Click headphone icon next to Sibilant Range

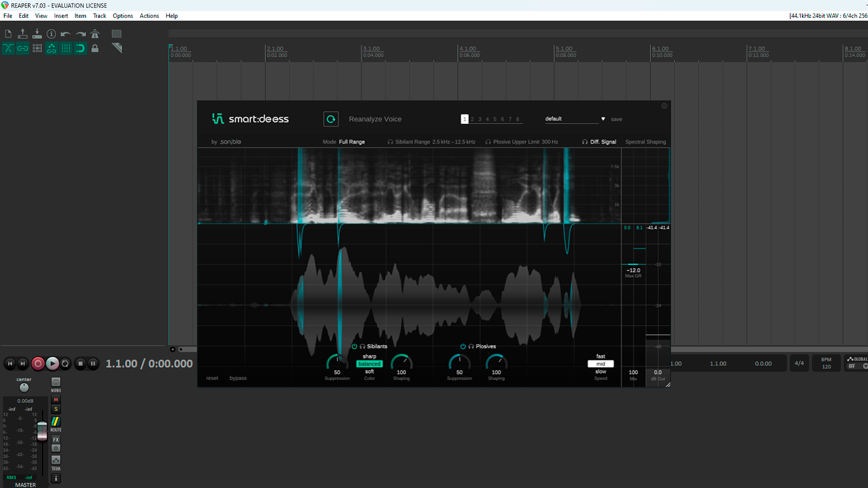390,142
